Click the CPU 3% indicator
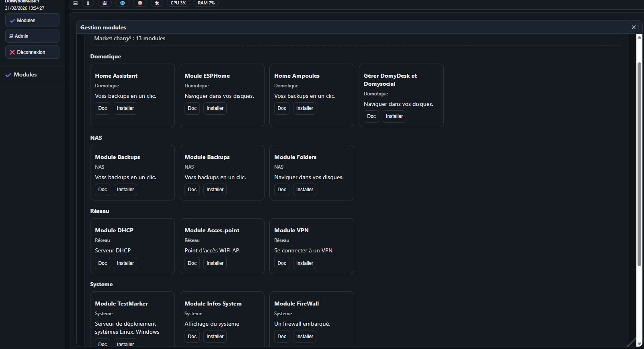Viewport: 644px width, 349px height. click(x=178, y=3)
